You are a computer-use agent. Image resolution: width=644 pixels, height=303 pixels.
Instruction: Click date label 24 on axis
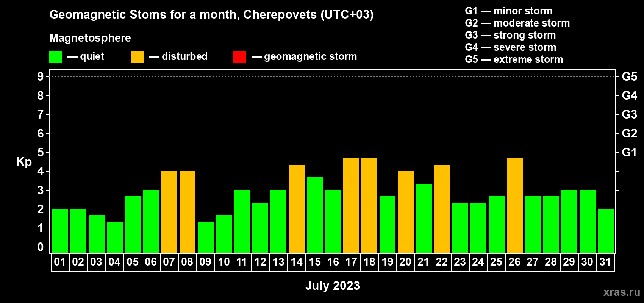click(x=478, y=262)
